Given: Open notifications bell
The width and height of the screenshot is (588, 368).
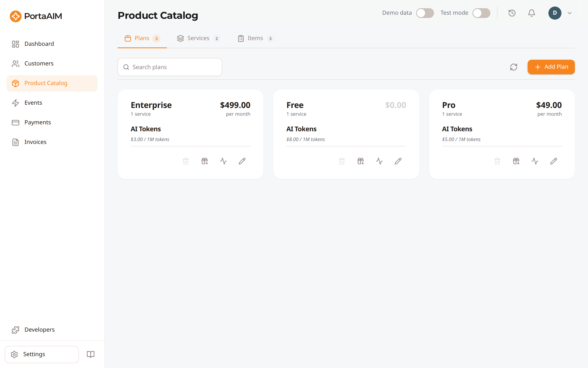Looking at the screenshot, I should click(532, 13).
